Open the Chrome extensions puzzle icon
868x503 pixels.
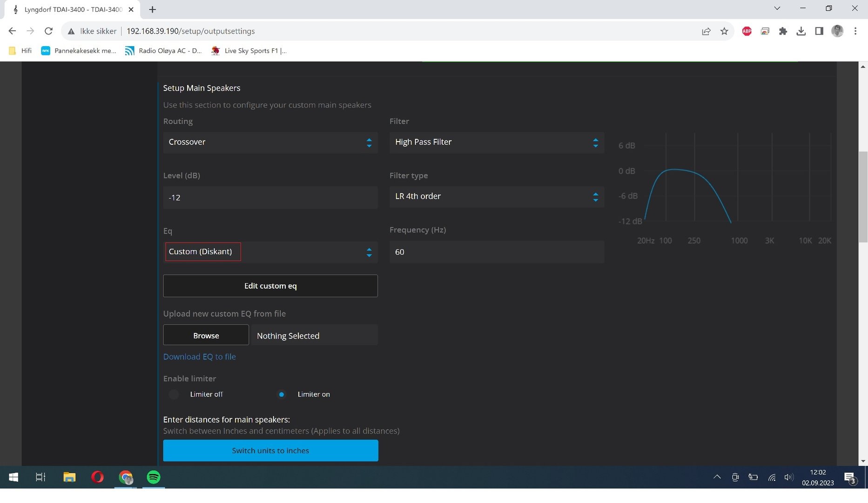point(783,31)
